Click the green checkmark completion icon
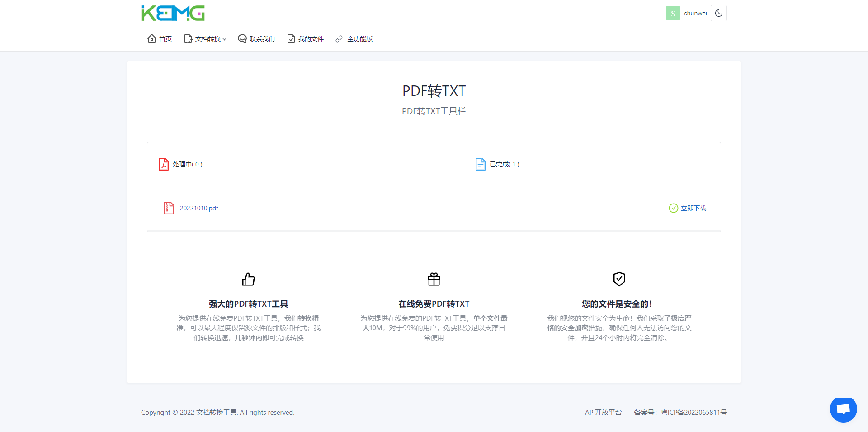 coord(673,208)
